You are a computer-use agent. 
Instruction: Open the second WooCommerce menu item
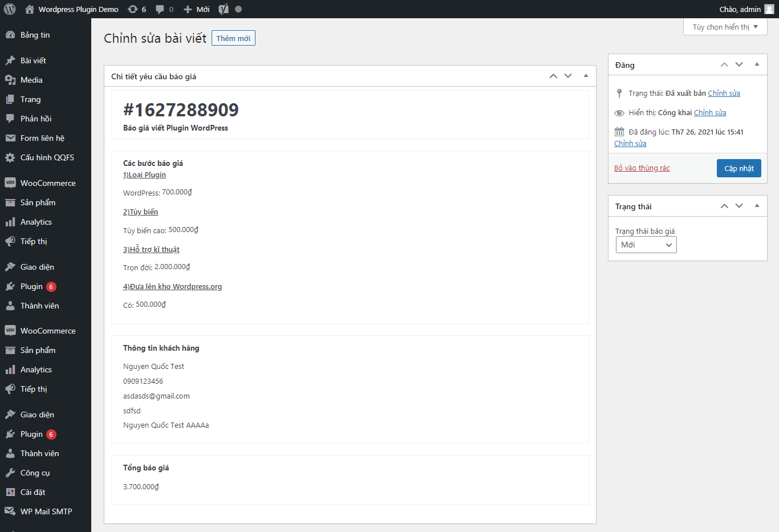coord(46,331)
